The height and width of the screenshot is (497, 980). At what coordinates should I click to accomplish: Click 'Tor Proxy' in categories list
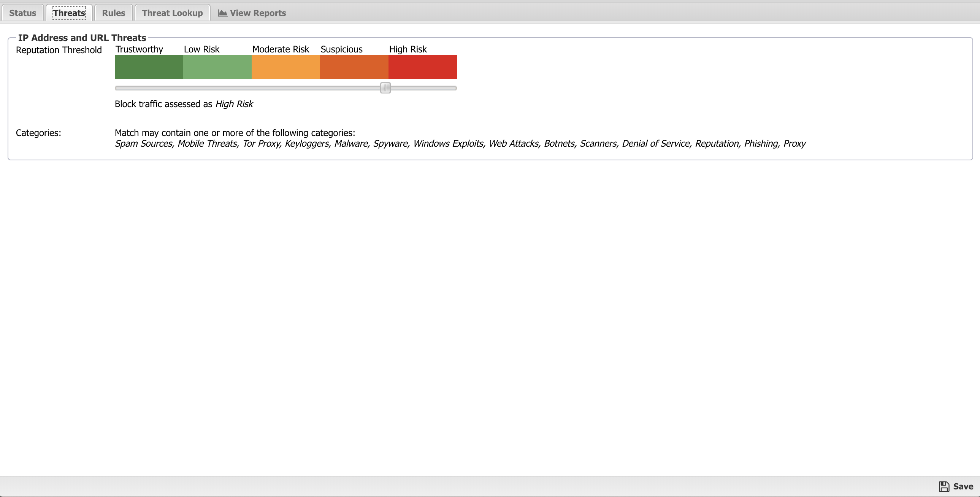(262, 144)
